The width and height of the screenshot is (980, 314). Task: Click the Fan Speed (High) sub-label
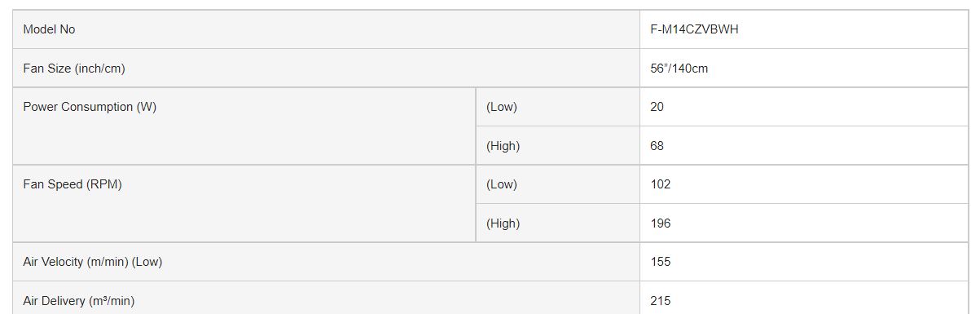(x=503, y=223)
